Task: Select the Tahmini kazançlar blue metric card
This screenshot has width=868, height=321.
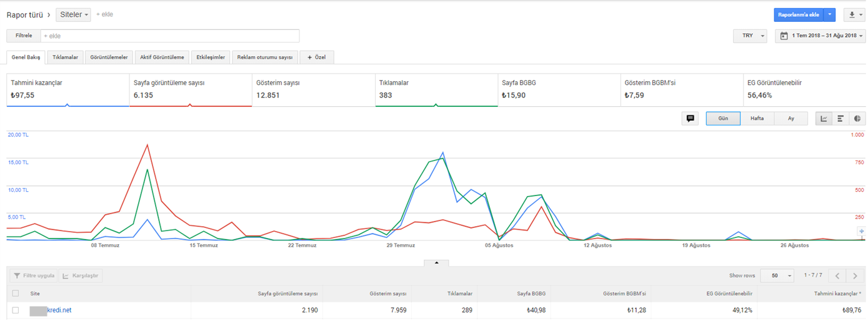Action: pyautogui.click(x=67, y=91)
